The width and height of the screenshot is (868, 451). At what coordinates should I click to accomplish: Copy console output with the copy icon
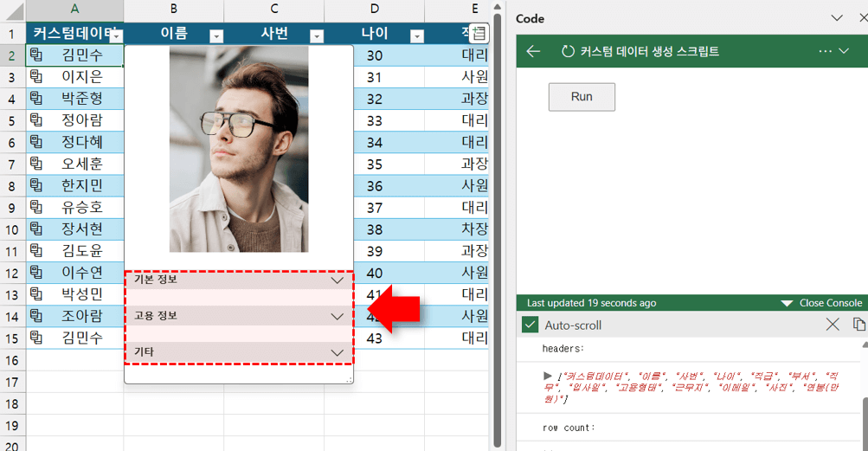858,325
